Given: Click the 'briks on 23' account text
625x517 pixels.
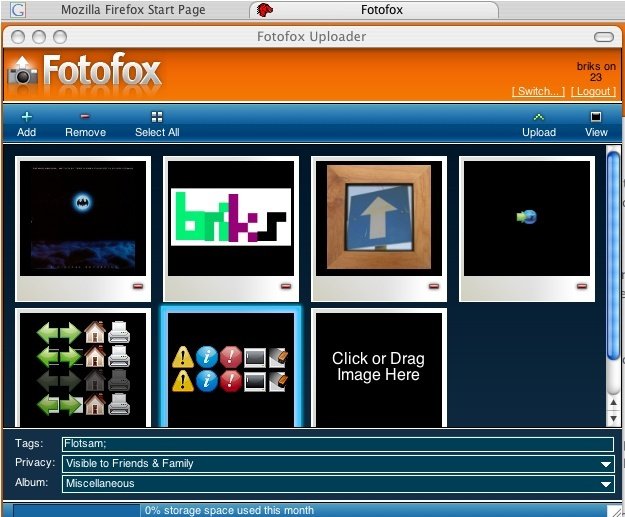Looking at the screenshot, I should point(596,72).
